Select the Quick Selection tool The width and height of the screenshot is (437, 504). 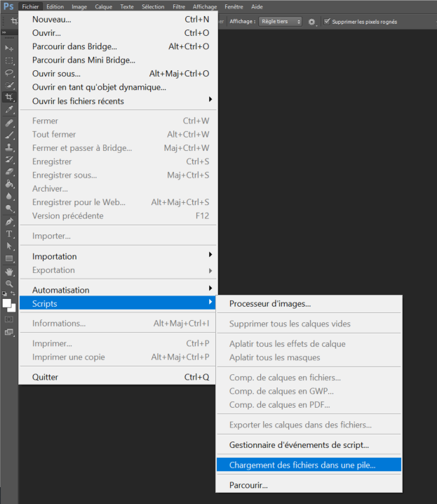9,85
